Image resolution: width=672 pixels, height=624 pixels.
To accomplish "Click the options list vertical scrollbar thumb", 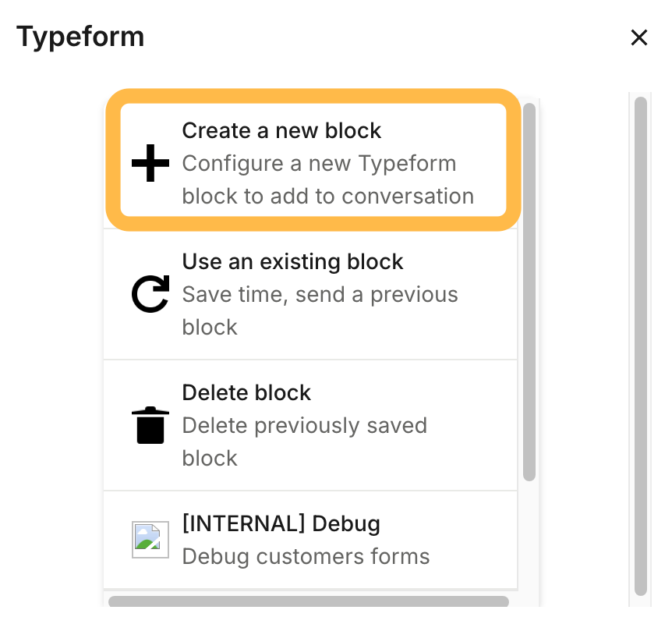I will coord(529,289).
